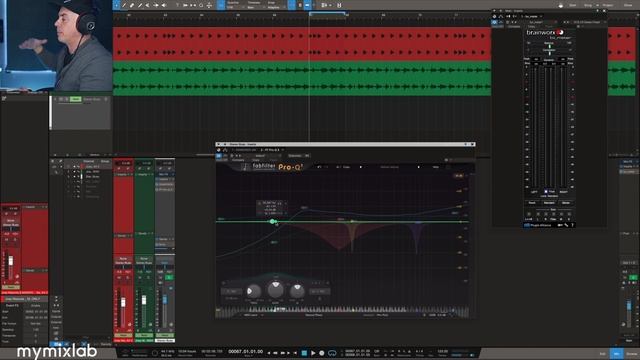The height and width of the screenshot is (360, 640).
Task: Click the Rewind button in transport bar
Action: (275, 353)
